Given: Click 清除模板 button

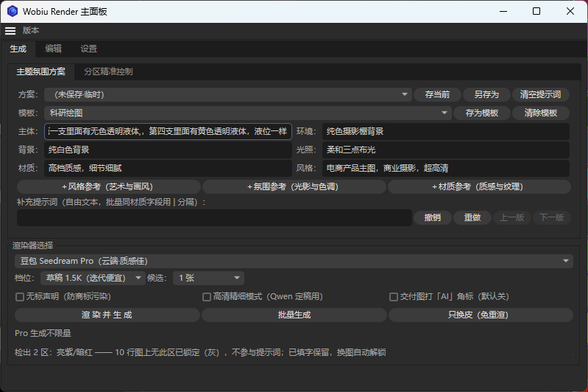Looking at the screenshot, I should [x=541, y=113].
